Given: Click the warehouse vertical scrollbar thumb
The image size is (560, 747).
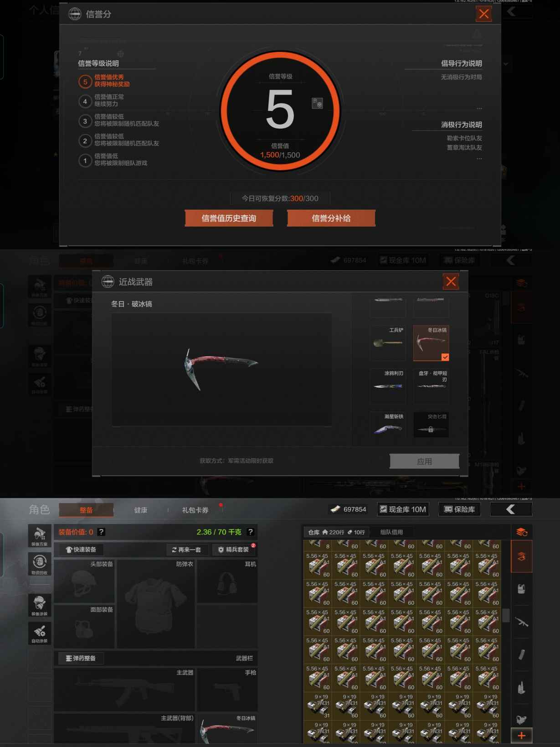Looking at the screenshot, I should pos(506,615).
